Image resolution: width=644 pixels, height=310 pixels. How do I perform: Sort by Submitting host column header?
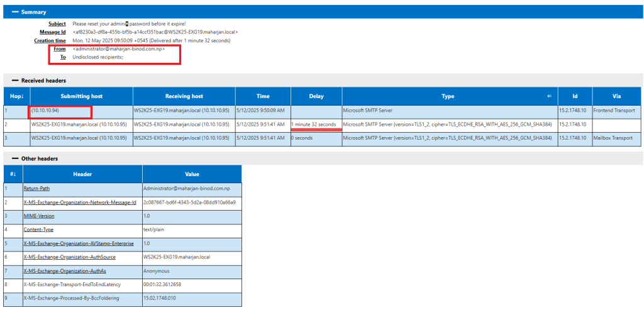coord(81,96)
